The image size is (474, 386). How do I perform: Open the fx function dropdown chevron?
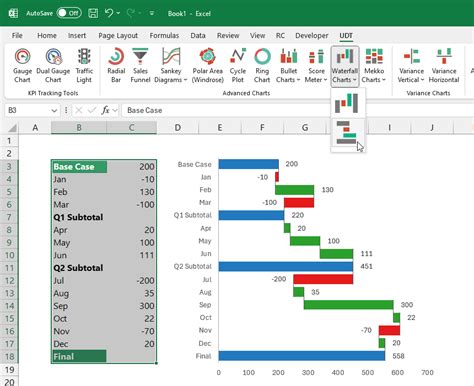(115, 110)
